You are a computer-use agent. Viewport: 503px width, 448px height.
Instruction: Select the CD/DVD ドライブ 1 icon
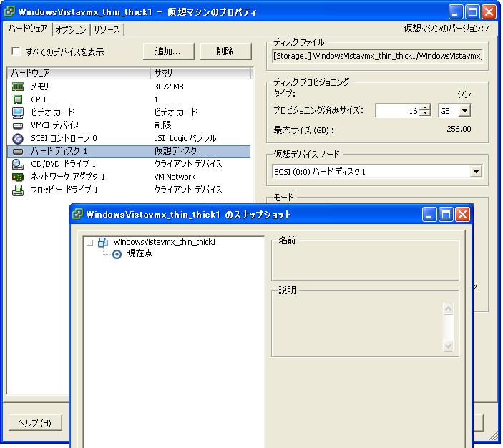click(x=18, y=165)
